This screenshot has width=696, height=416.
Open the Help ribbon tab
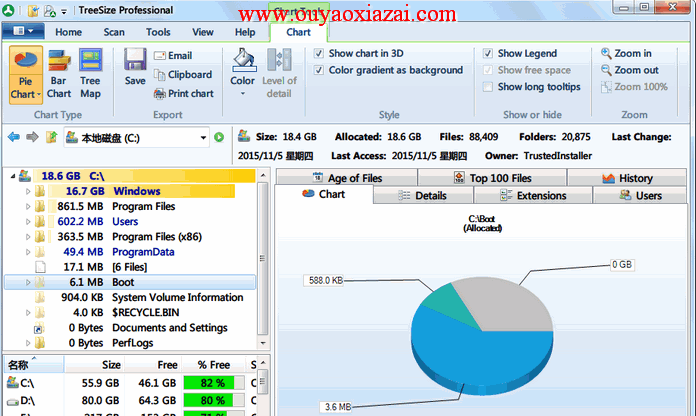(245, 32)
